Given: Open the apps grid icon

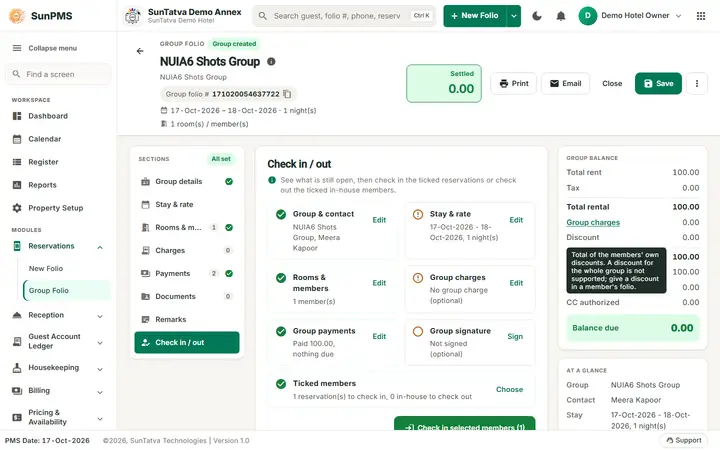Looking at the screenshot, I should pos(701,16).
